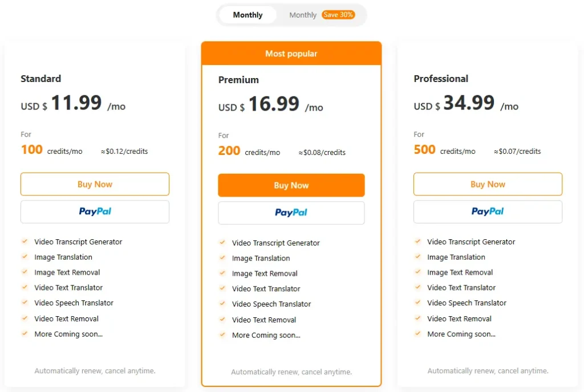Click the PayPal logo in the Premium plan
Image resolution: width=584 pixels, height=392 pixels.
291,212
